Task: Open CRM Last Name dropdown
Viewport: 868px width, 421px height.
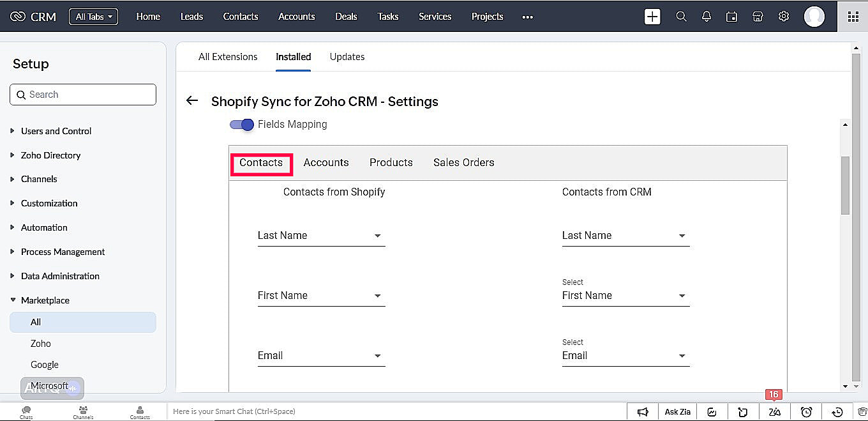Action: [x=625, y=236]
